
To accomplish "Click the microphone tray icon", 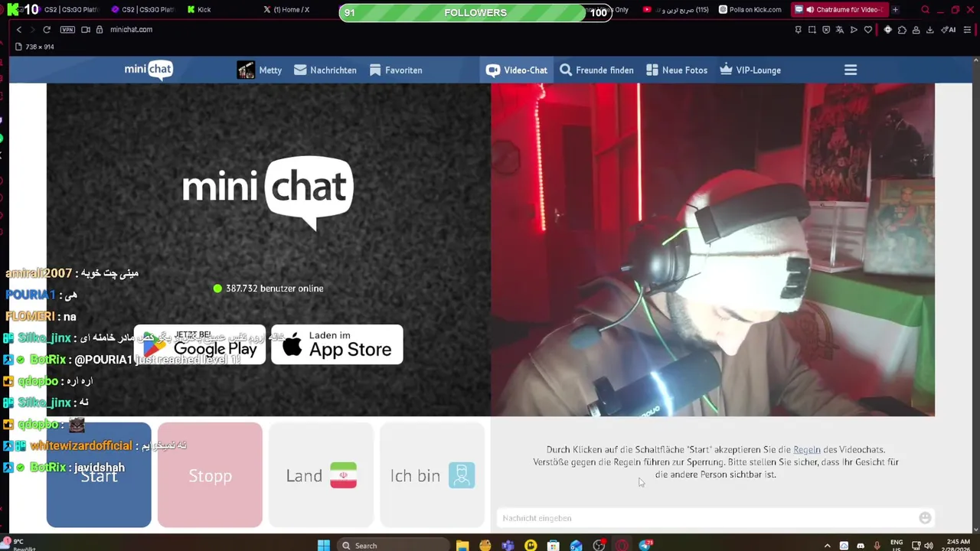I will 877,546.
